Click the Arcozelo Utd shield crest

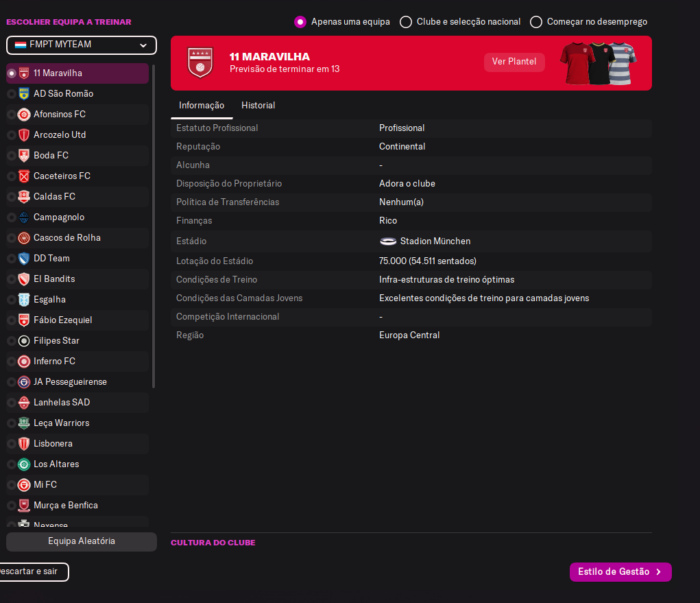24,135
